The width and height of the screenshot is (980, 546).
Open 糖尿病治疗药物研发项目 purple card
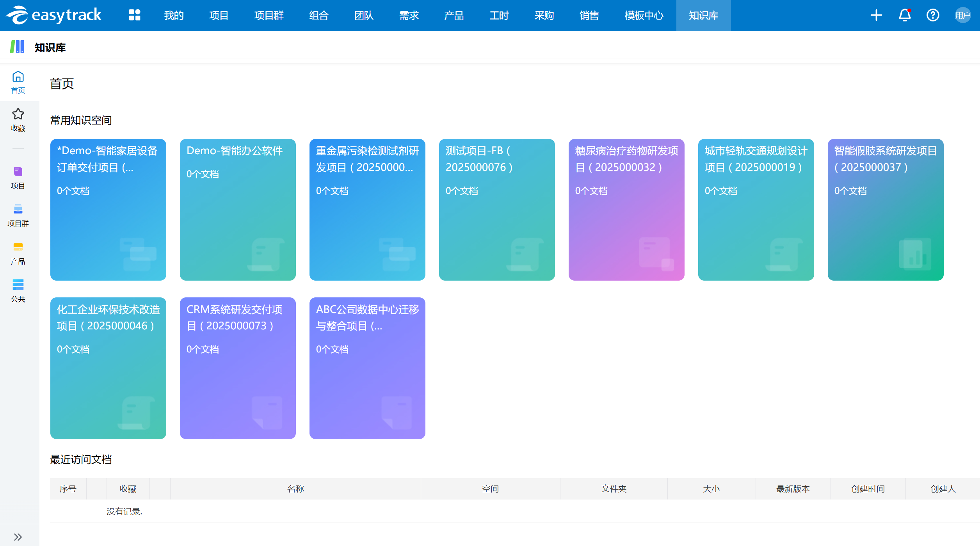point(626,210)
